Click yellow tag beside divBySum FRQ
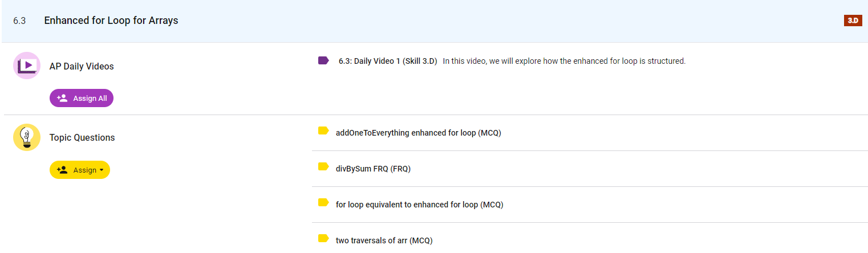The width and height of the screenshot is (868, 253). [x=323, y=168]
